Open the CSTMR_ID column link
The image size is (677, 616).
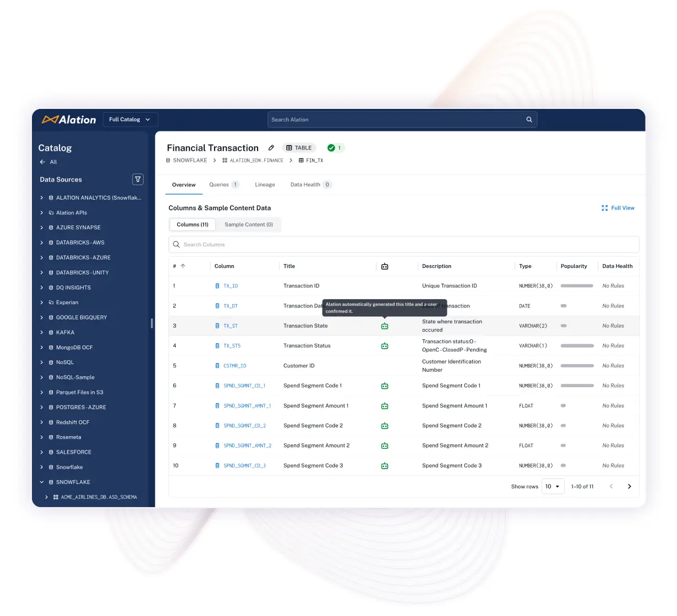[x=234, y=366]
